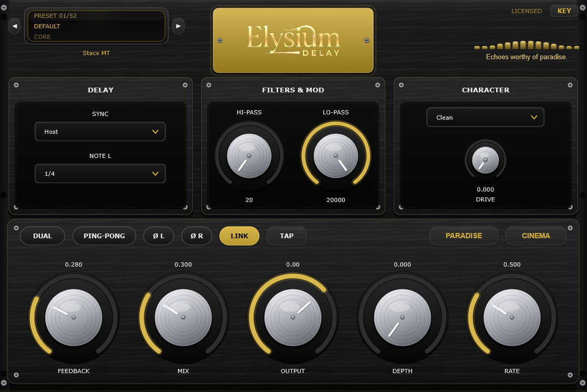
Task: Click the KEY license button
Action: click(x=564, y=11)
